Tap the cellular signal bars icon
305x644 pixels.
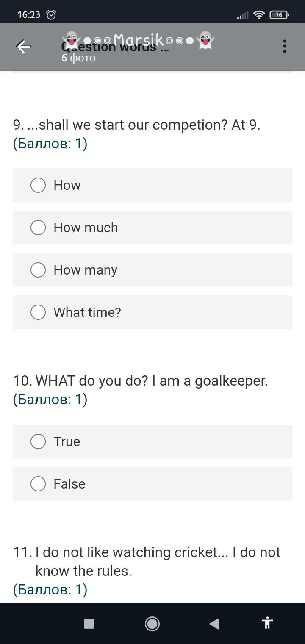pos(243,15)
